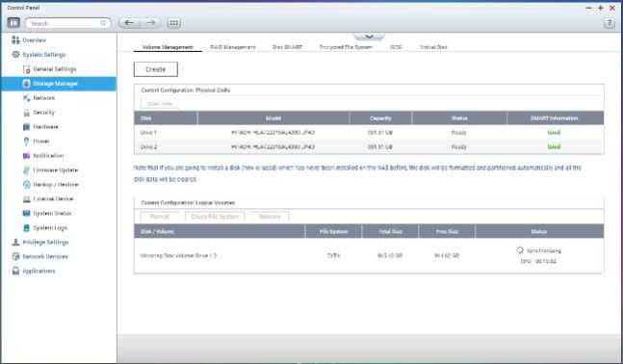The height and width of the screenshot is (364, 623).
Task: Click Drive 2 capacity cell
Action: tap(380, 146)
